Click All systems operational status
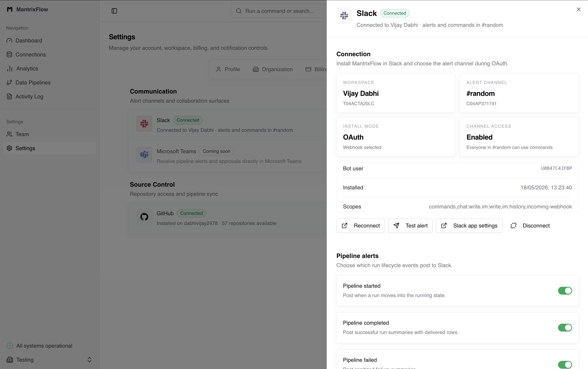This screenshot has width=588, height=369. pos(44,346)
